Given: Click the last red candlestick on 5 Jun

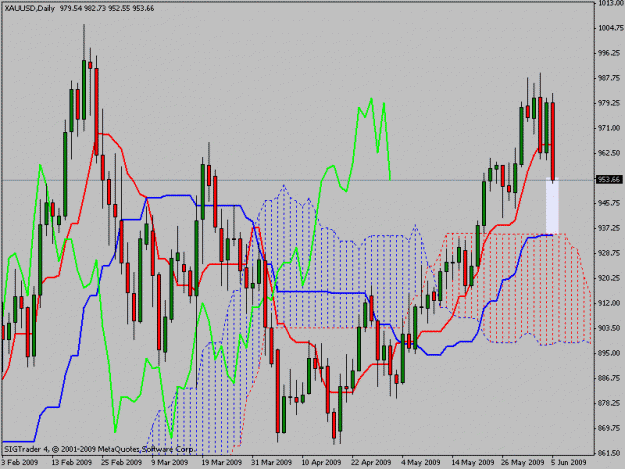Looking at the screenshot, I should tap(553, 140).
